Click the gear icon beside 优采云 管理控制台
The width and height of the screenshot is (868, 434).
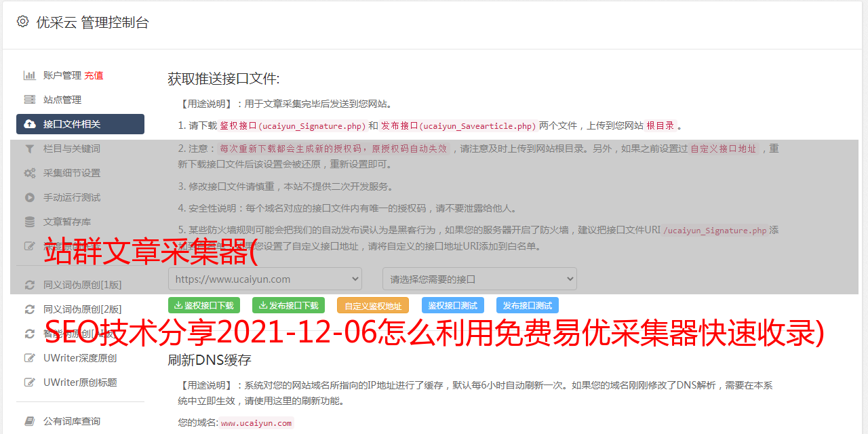[22, 22]
